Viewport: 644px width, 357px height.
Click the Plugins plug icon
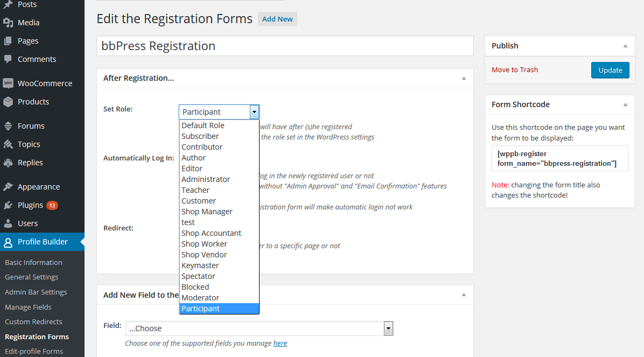coord(8,205)
